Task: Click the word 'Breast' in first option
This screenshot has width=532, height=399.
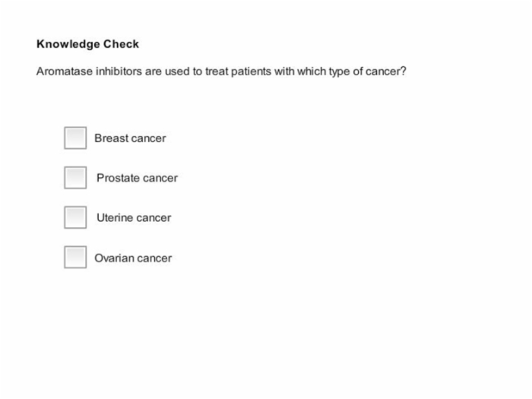Action: point(111,138)
